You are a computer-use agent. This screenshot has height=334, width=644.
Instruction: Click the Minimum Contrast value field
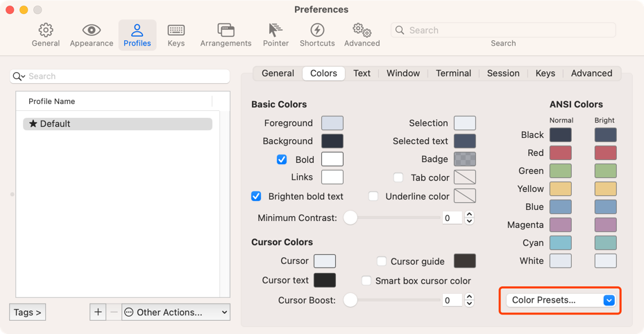[x=452, y=218]
